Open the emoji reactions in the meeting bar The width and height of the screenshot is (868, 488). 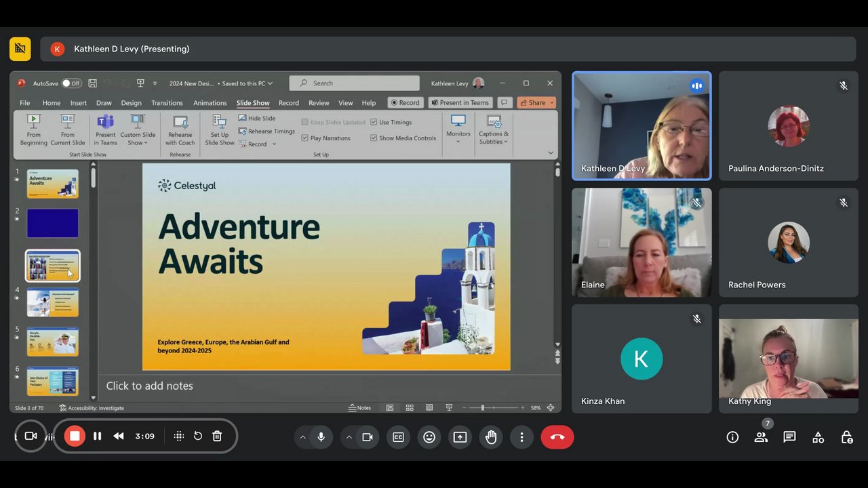429,437
